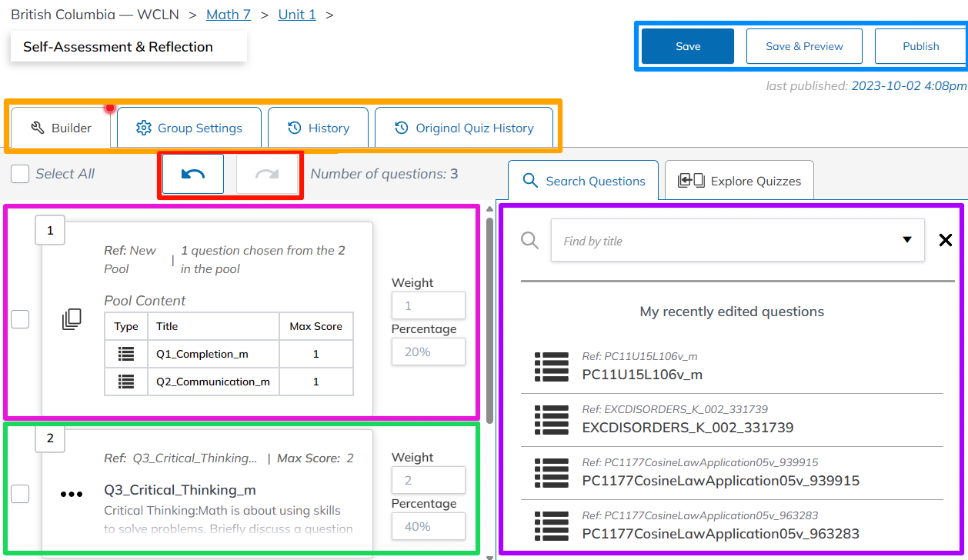Click the question pool stacked-pages icon

(x=72, y=319)
